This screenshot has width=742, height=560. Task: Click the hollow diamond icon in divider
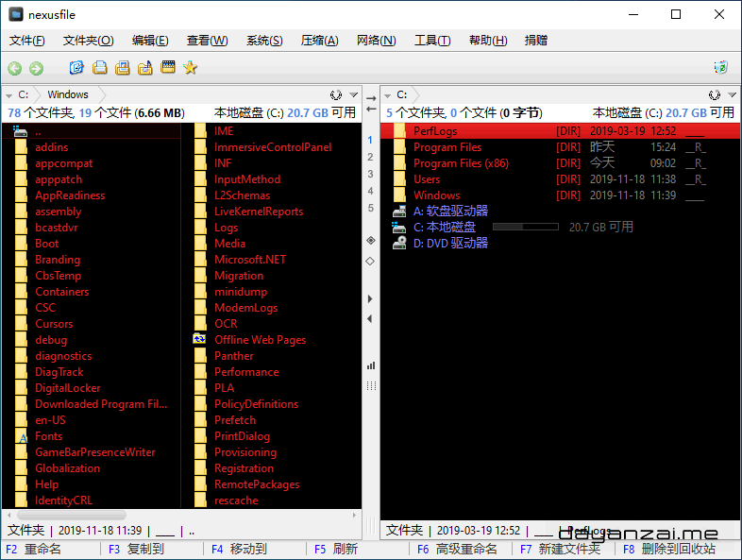pyautogui.click(x=370, y=261)
